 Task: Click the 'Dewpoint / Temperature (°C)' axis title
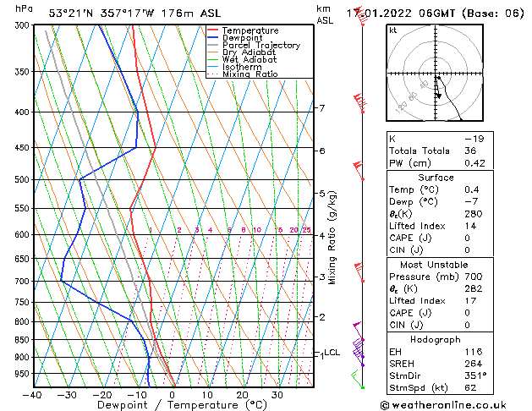pyautogui.click(x=182, y=405)
